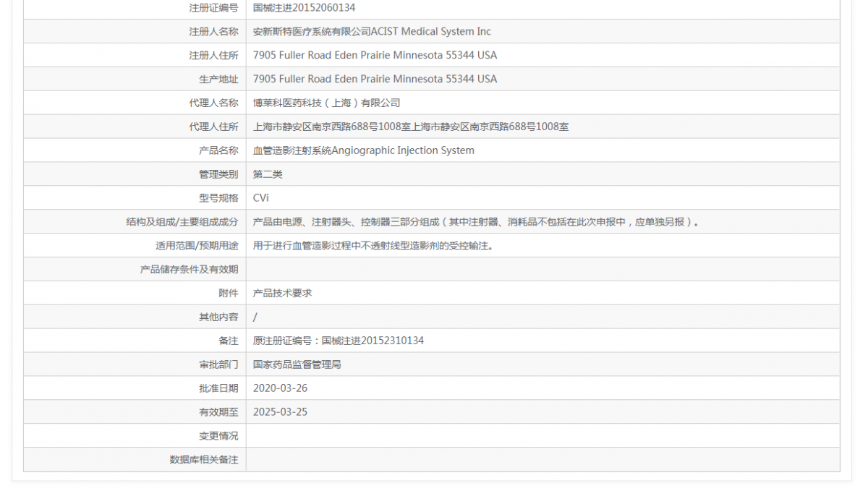Viewport: 868px width, 491px height.
Task: Click attachment value 产品技术要求
Action: 283,293
